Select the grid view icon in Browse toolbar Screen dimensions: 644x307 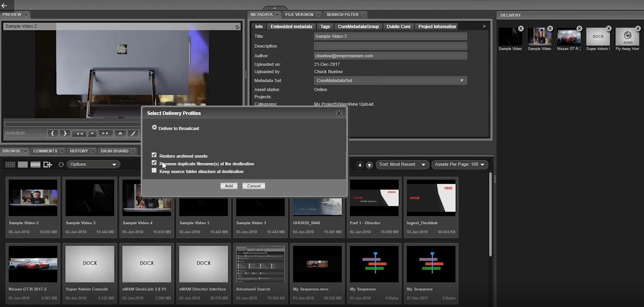click(x=10, y=165)
